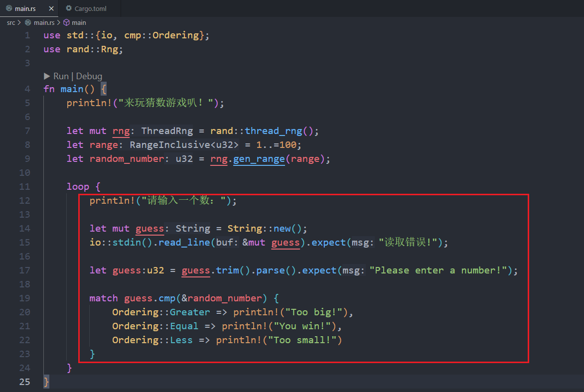Screen dimensions: 584x392
Task: Close the main.rs editor tab
Action: [51, 8]
